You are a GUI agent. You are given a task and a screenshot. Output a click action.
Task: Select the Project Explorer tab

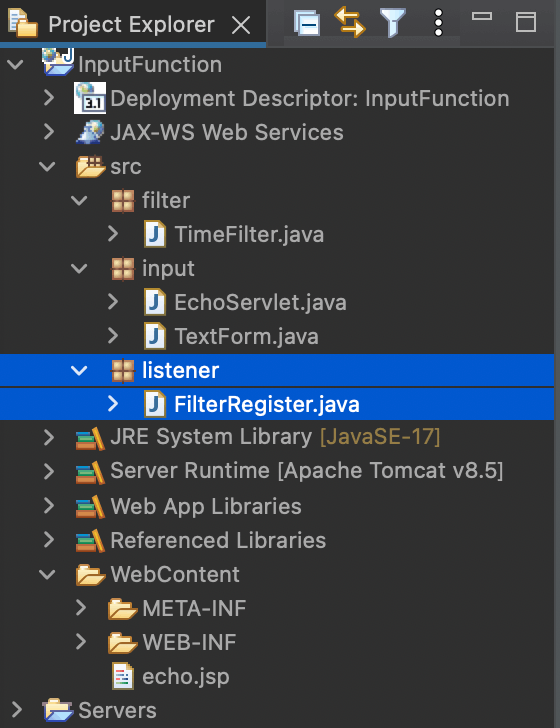pyautogui.click(x=131, y=24)
